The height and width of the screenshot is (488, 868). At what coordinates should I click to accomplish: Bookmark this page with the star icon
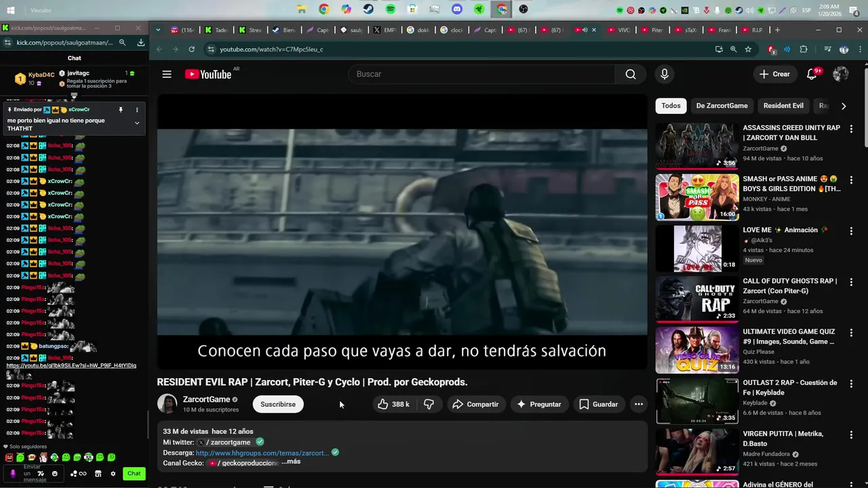(x=748, y=49)
